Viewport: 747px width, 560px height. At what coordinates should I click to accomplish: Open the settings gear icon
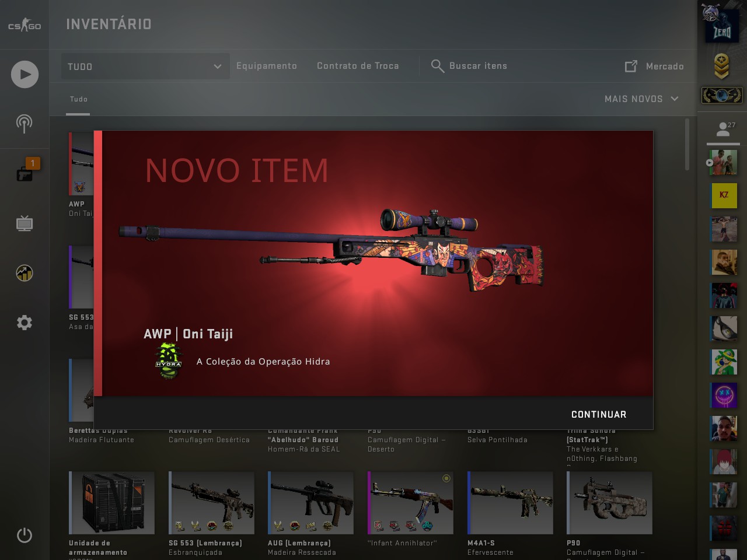coord(25,322)
